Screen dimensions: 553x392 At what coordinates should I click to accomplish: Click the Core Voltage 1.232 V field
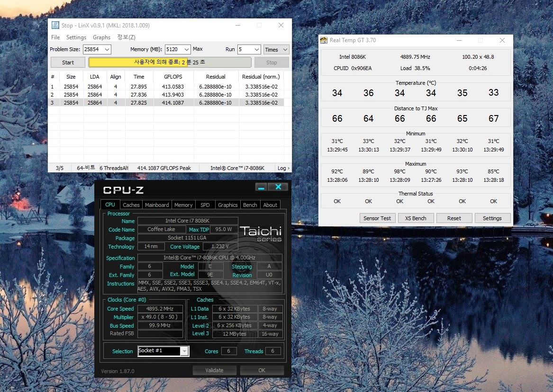pyautogui.click(x=220, y=247)
